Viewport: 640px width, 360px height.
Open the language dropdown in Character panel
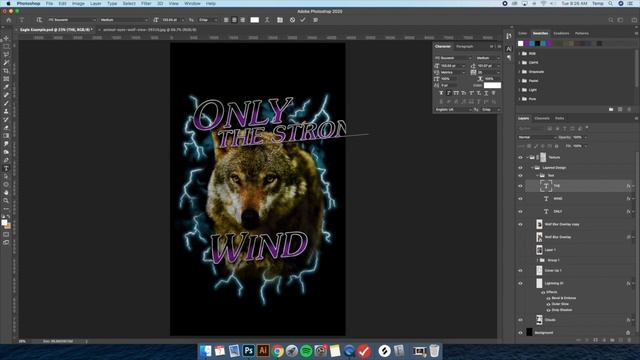(452, 110)
